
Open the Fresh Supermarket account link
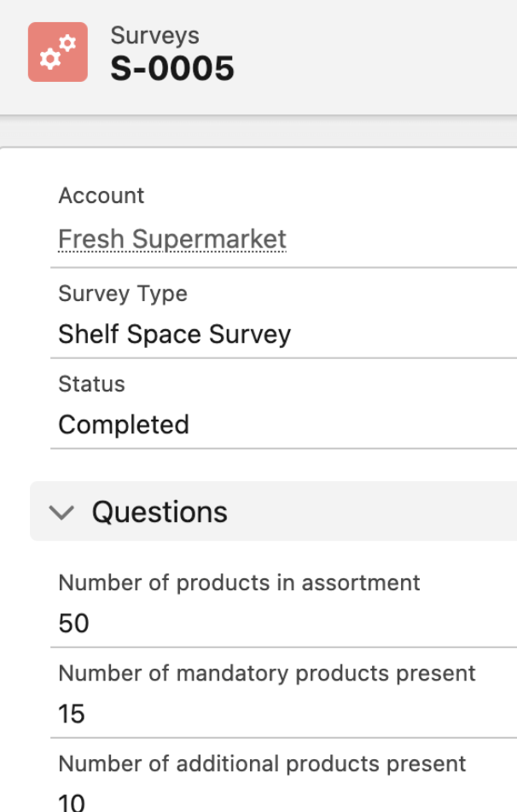point(171,239)
